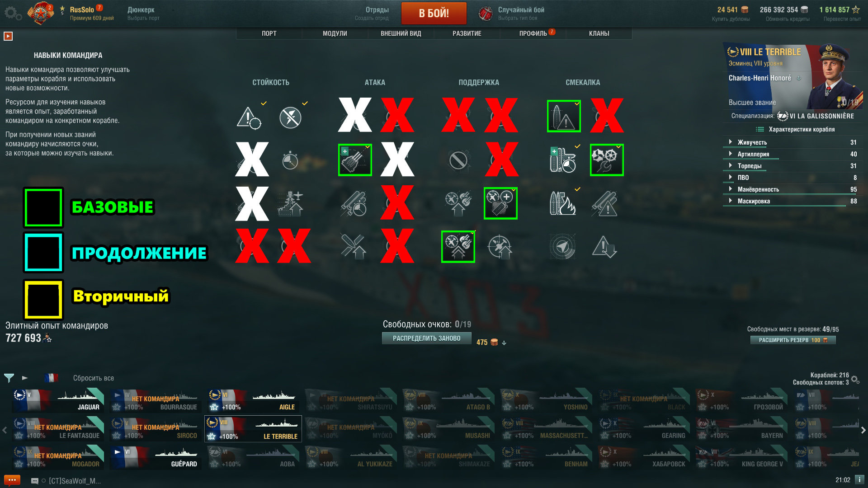Click the settings gear icon
Screen dimensions: 868x488
13,13
